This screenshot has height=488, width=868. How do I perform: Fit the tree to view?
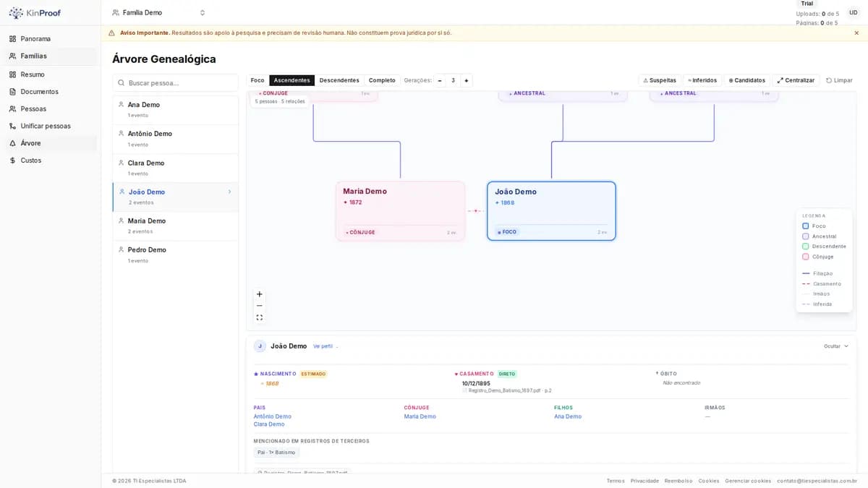click(x=260, y=317)
